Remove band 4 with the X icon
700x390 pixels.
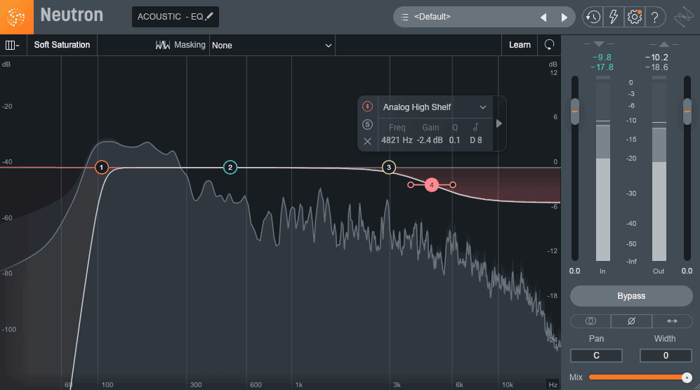367,141
